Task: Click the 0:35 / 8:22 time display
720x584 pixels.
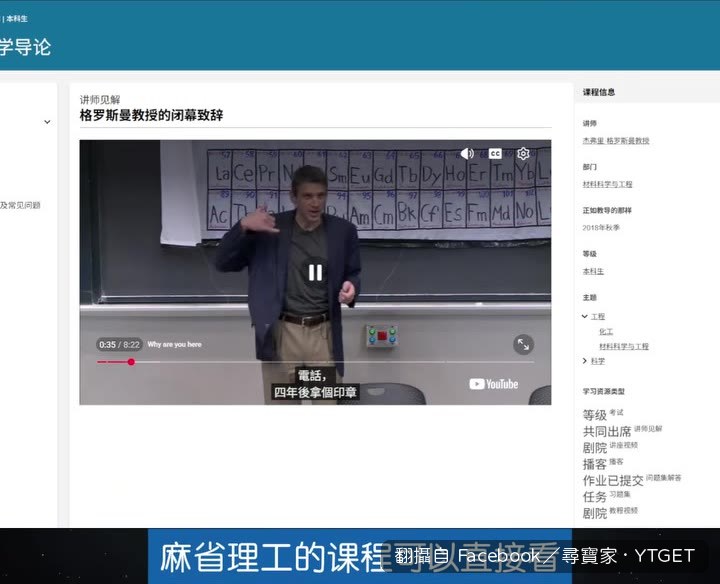Action: (x=119, y=344)
